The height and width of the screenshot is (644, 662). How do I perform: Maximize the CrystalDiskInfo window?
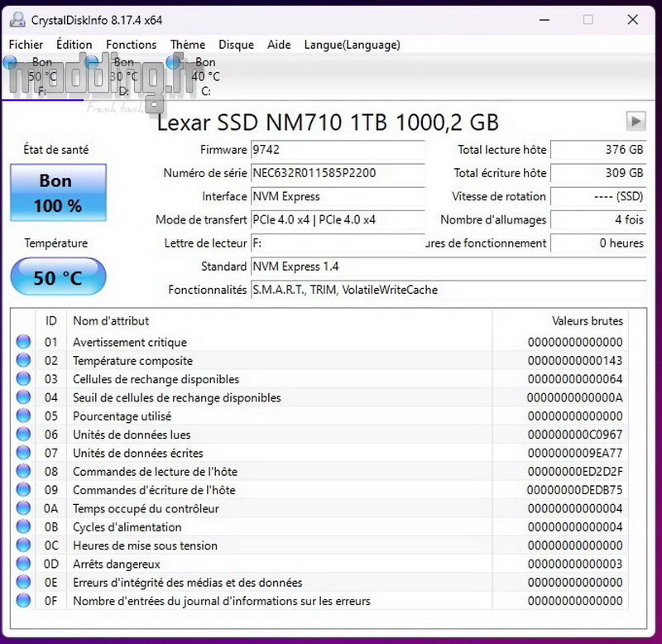click(588, 20)
